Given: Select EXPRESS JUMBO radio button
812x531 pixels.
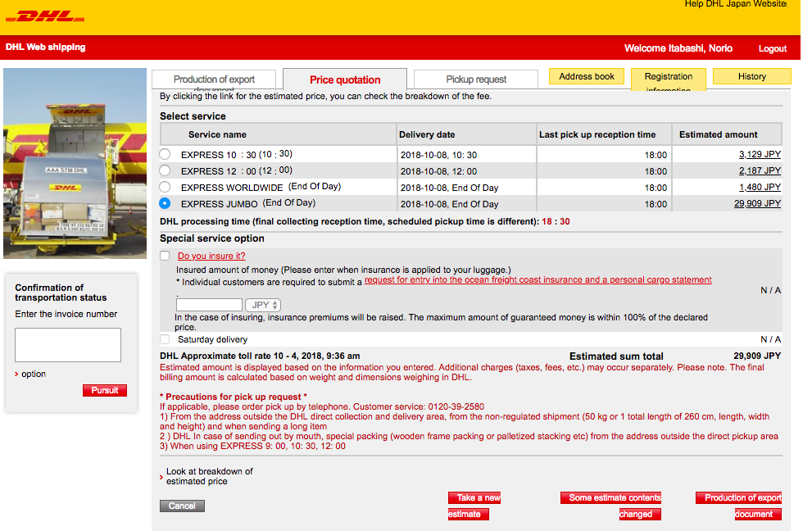Looking at the screenshot, I should (166, 203).
